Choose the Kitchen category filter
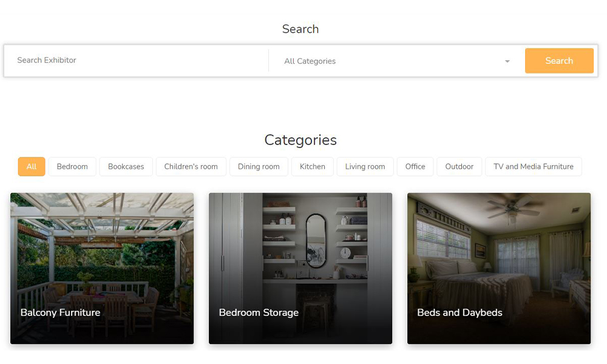The image size is (607, 364). (313, 167)
